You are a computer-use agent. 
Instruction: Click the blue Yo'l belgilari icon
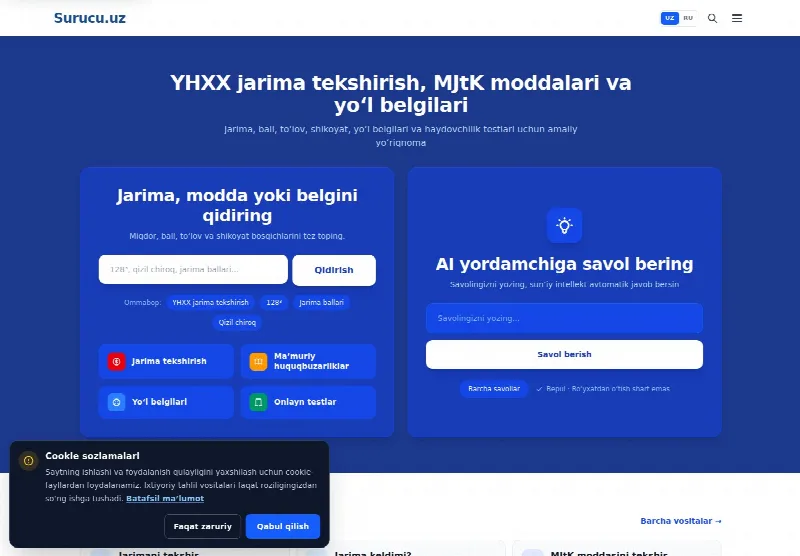coord(116,402)
